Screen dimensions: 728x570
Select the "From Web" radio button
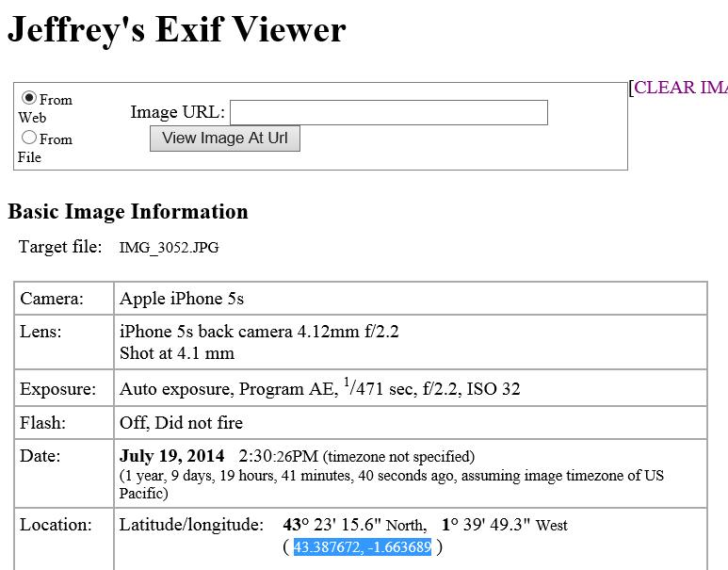click(x=29, y=98)
